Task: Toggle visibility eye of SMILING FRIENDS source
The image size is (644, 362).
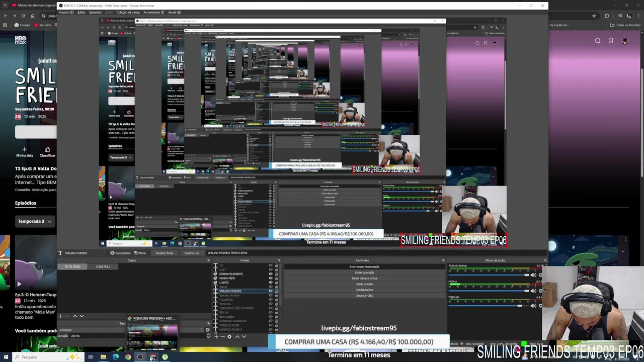Action: 271,291
